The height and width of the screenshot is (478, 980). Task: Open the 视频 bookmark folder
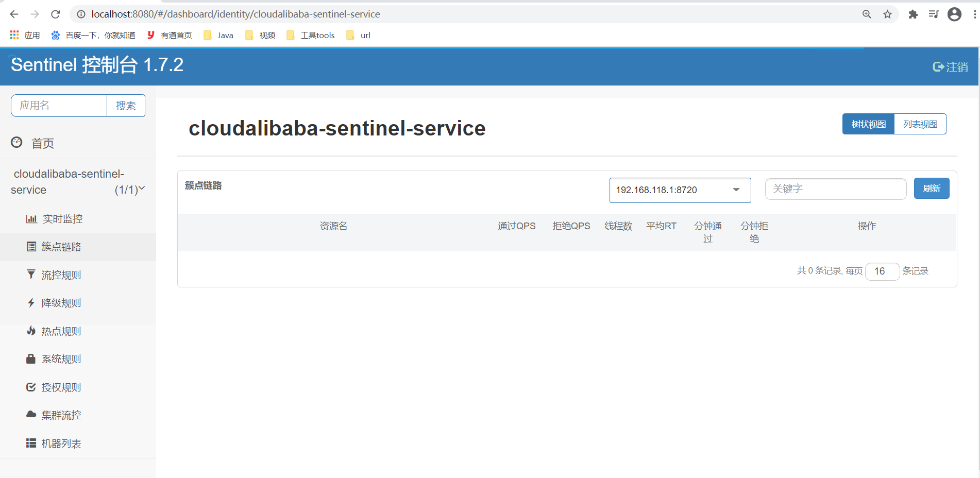260,35
